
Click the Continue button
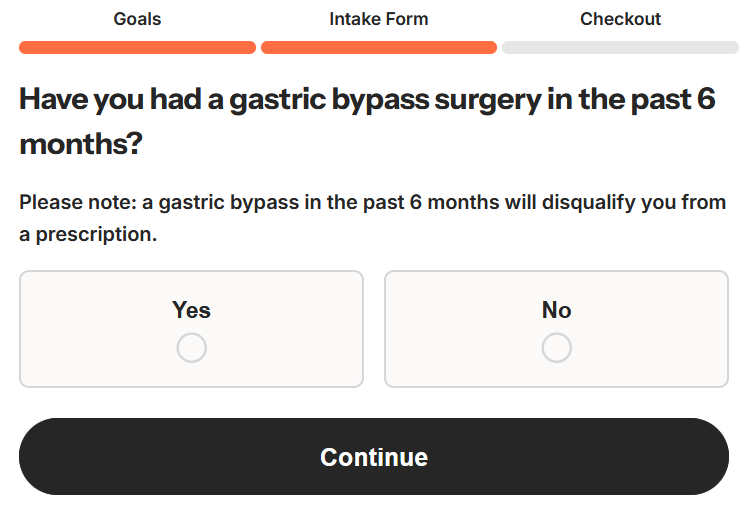click(x=374, y=457)
